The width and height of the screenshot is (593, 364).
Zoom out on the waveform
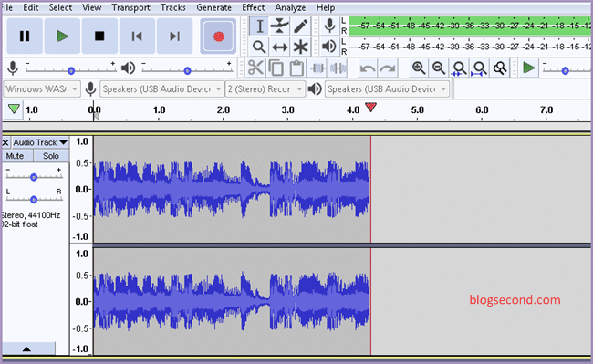[x=439, y=68]
